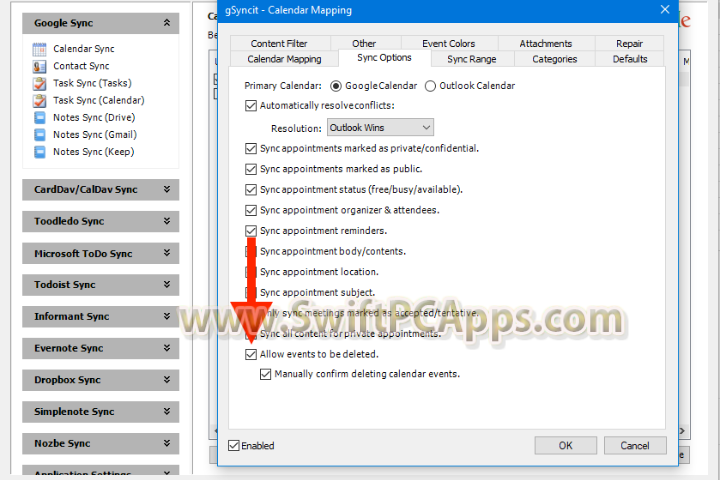Open Notes Sync (Drive) icon
This screenshot has width=720, height=480.
(39, 118)
